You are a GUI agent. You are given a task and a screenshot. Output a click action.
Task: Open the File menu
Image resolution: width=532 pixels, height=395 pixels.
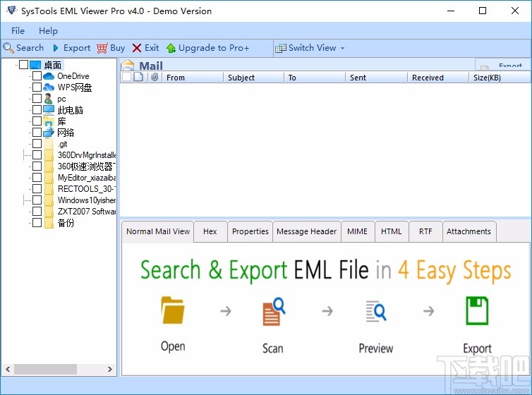point(18,31)
